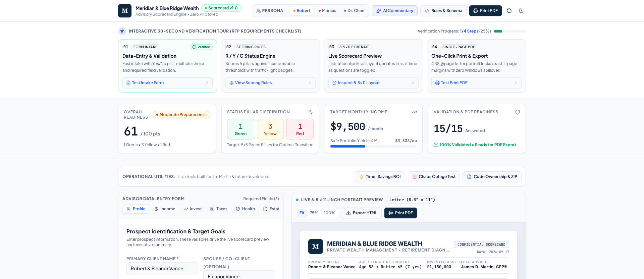Click the trending arrow icon on Target Income card

tap(414, 112)
